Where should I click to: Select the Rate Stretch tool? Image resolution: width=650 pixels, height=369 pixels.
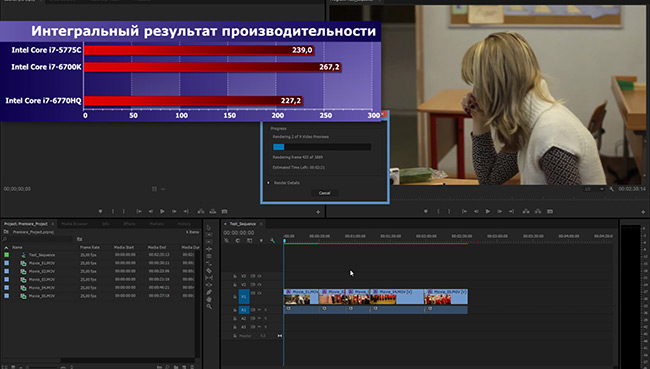[209, 263]
